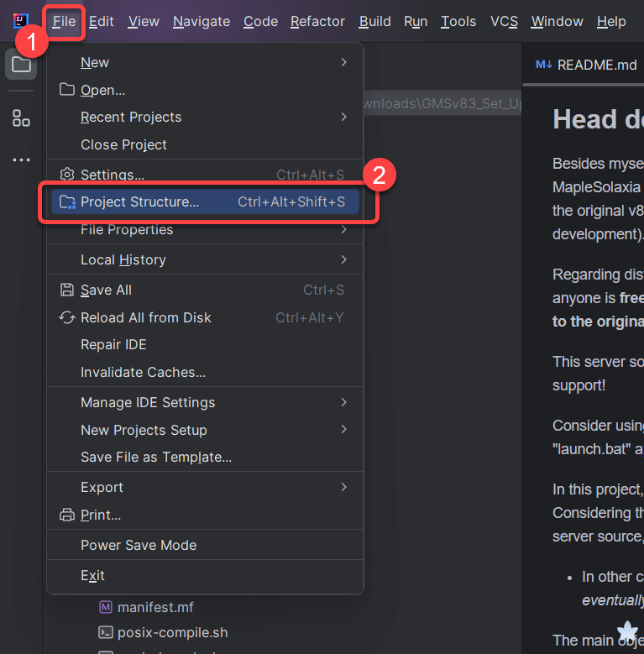Viewport: 644px width, 654px height.
Task: Expand the Export submenu arrow
Action: pos(343,487)
